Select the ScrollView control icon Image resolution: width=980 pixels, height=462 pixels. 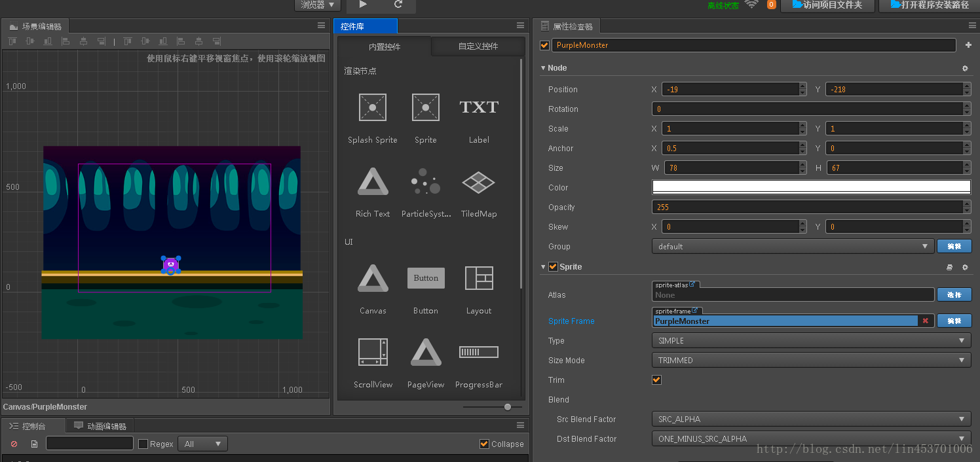[x=373, y=352]
